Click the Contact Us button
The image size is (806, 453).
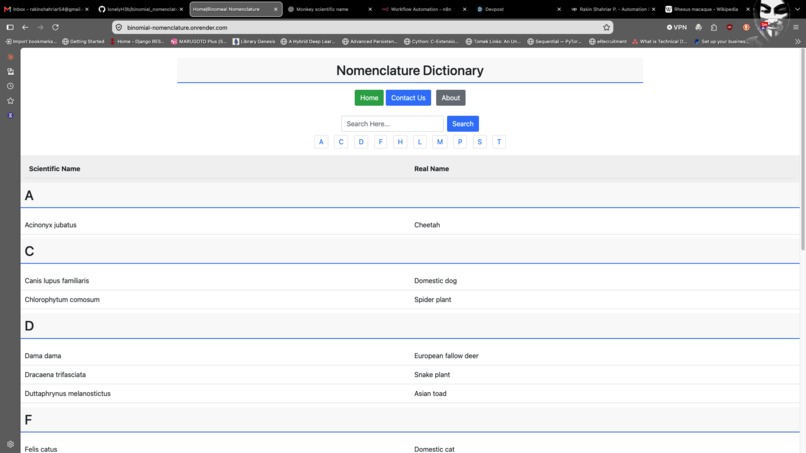(x=408, y=98)
